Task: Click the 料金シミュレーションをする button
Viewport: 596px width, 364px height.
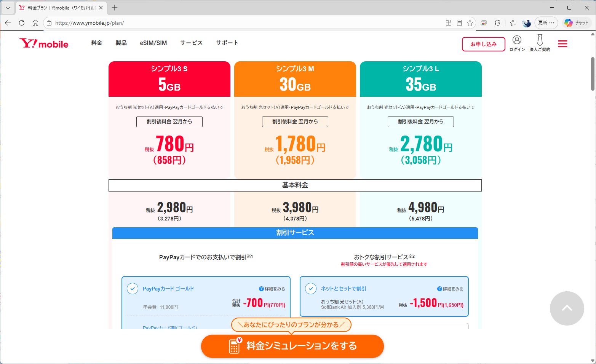Action: coord(292,346)
